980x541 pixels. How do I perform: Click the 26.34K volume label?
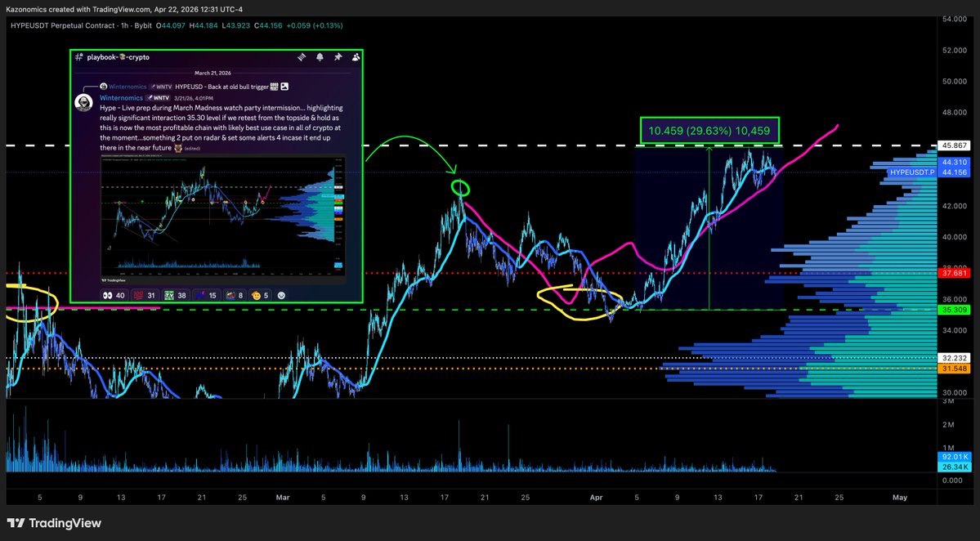tap(955, 467)
